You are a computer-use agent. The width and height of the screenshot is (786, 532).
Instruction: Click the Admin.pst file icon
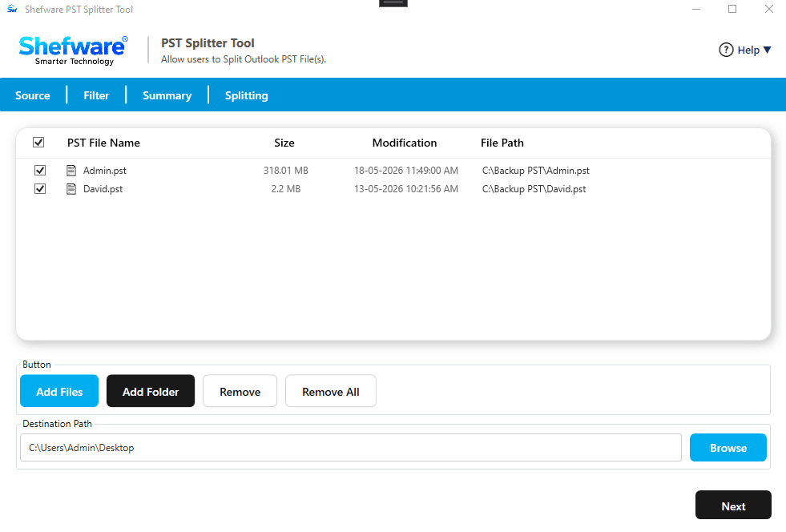[x=71, y=171]
